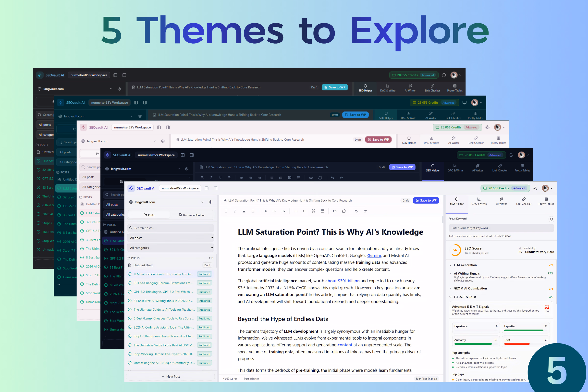Open nurmelser85's Workspace button in the front window

click(x=180, y=188)
